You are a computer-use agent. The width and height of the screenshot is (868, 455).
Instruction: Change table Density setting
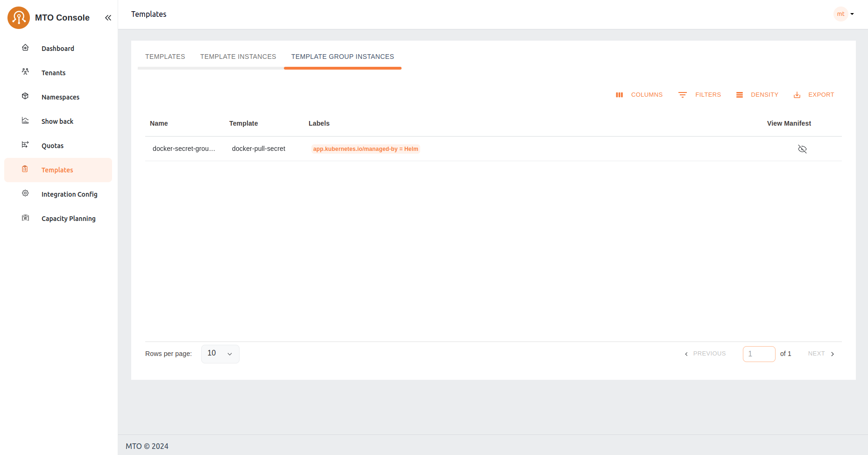coord(757,95)
